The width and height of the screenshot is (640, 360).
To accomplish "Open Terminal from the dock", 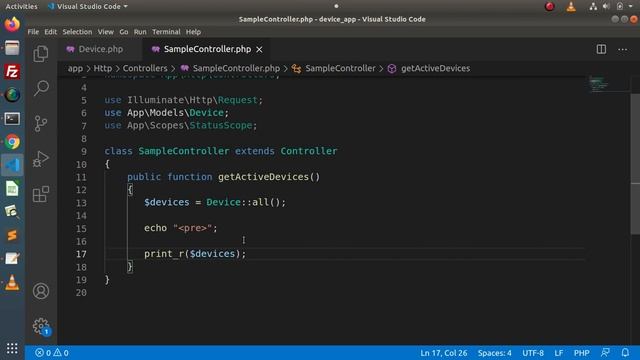I will 12,119.
